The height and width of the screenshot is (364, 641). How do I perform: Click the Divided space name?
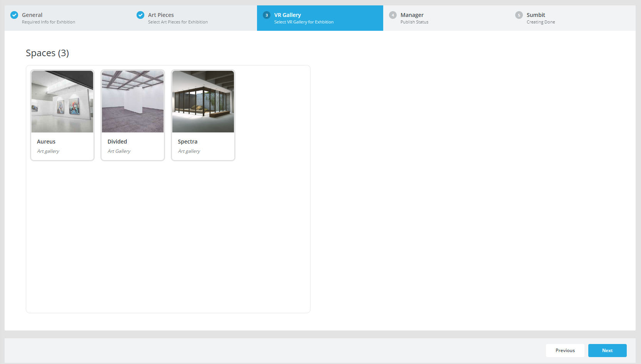point(117,142)
